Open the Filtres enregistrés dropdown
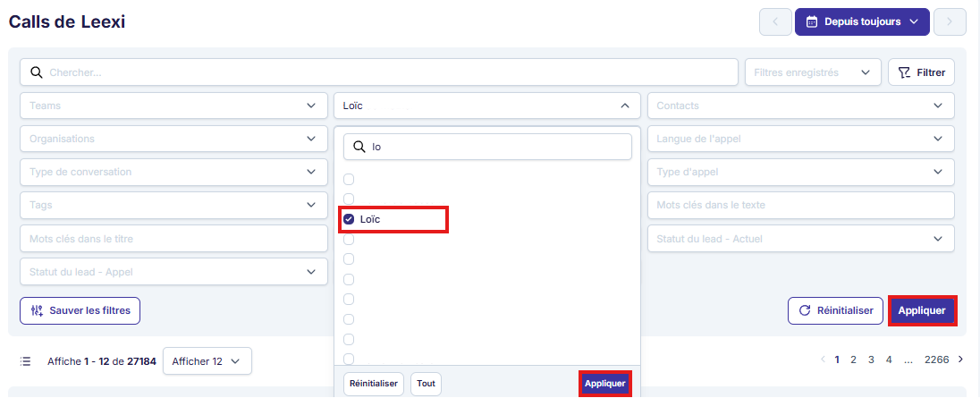 (813, 72)
